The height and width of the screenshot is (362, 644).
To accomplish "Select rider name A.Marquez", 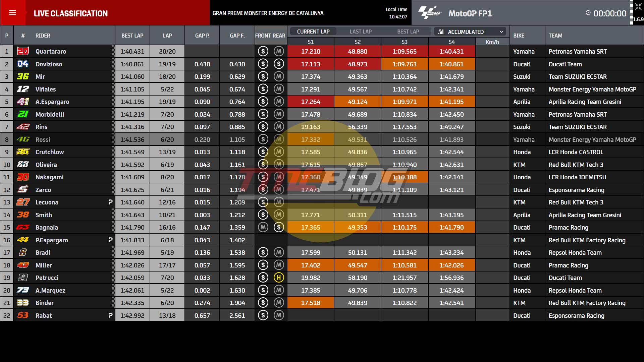I will pos(51,290).
